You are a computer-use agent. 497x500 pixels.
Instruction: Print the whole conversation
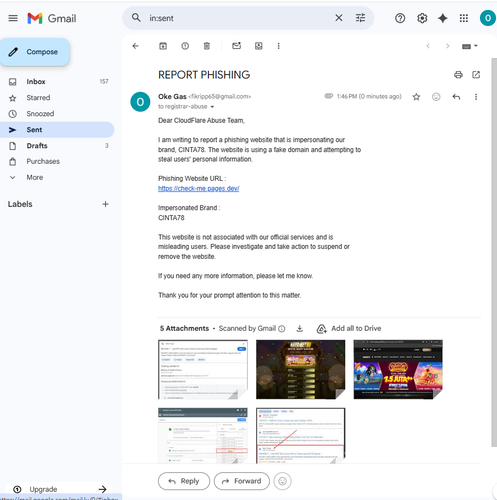(458, 75)
